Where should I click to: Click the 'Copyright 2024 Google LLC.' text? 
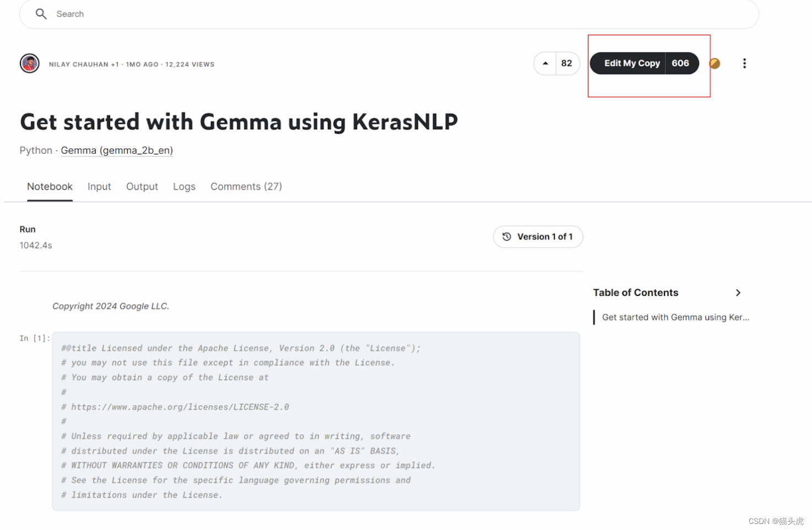(111, 306)
